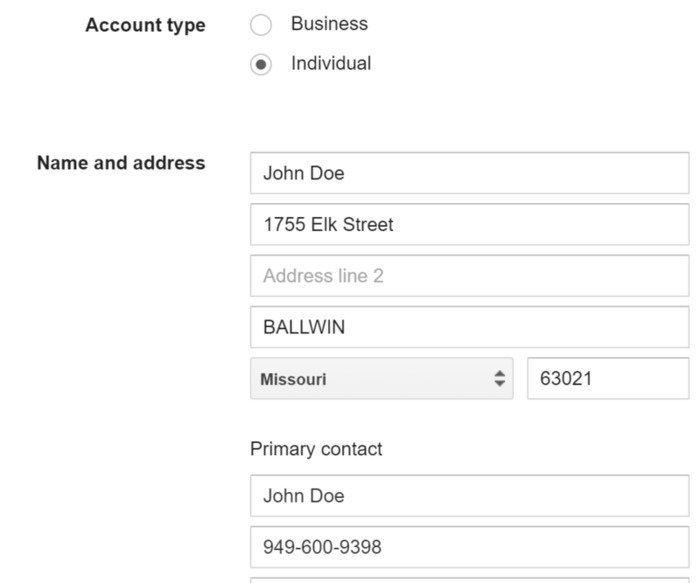Click the "Primary contact" label text
The height and width of the screenshot is (583, 700).
316,449
